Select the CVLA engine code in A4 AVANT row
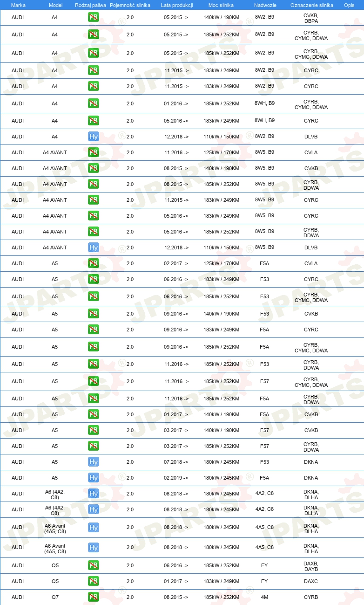Viewport: 364px width, 605px height. coord(311,152)
